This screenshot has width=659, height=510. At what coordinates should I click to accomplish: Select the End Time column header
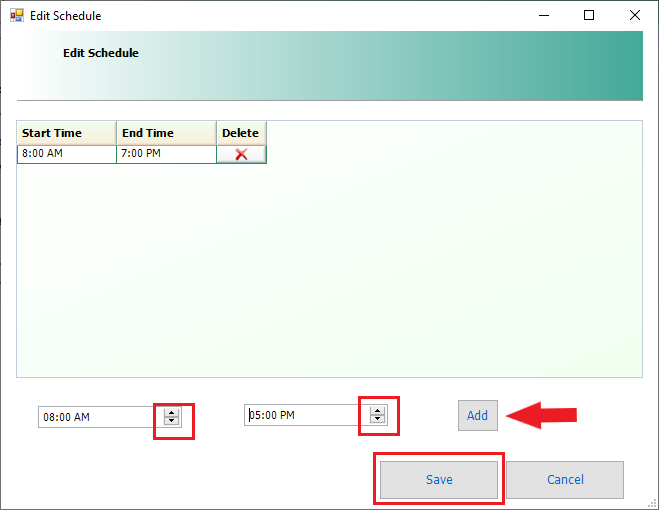(x=166, y=133)
